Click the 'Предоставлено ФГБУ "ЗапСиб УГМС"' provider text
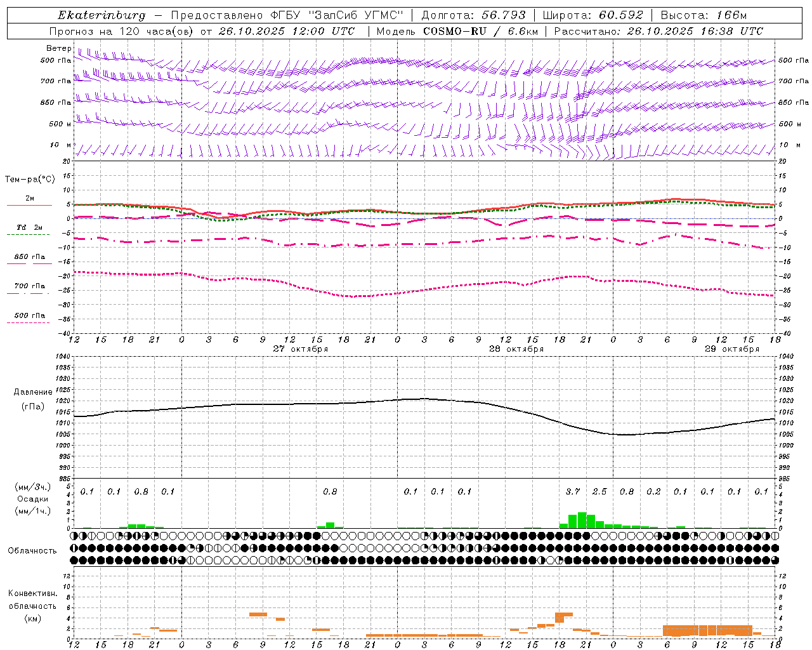This screenshot has width=812, height=650. 287,15
